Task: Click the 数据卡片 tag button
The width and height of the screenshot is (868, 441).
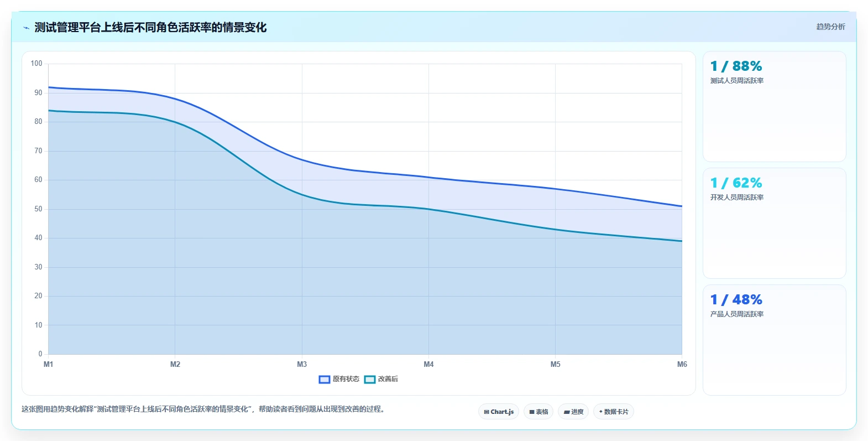Action: coord(614,412)
